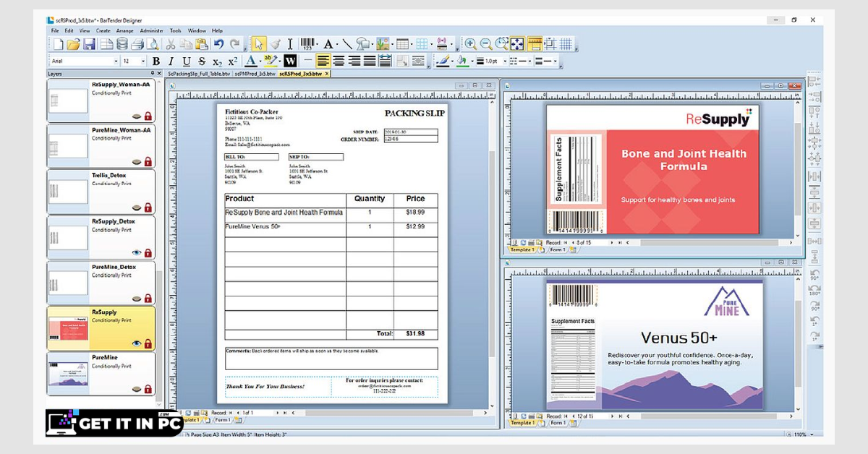The height and width of the screenshot is (454, 868).
Task: Open the Create menu
Action: point(103,31)
